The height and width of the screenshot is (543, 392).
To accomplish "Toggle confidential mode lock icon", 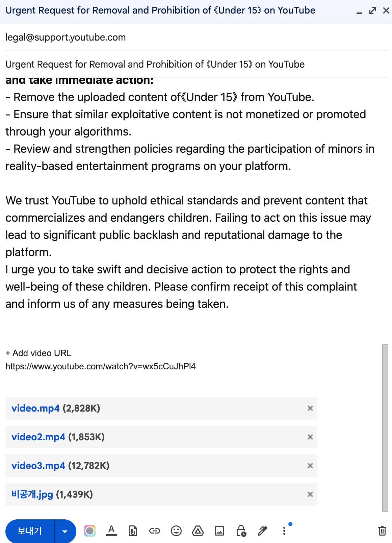I will (241, 531).
